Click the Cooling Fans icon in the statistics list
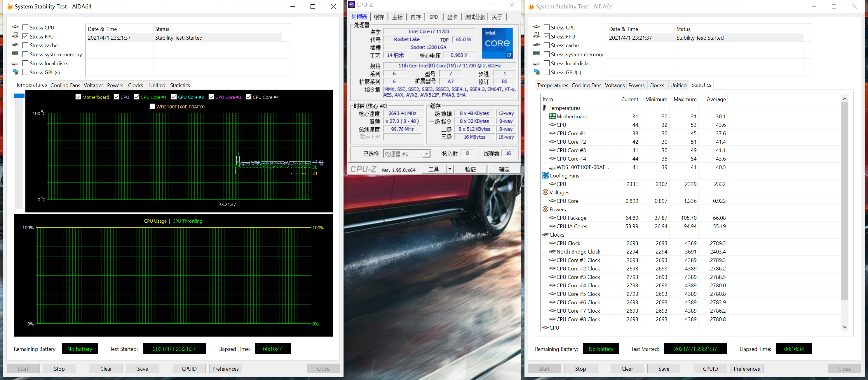 point(545,175)
